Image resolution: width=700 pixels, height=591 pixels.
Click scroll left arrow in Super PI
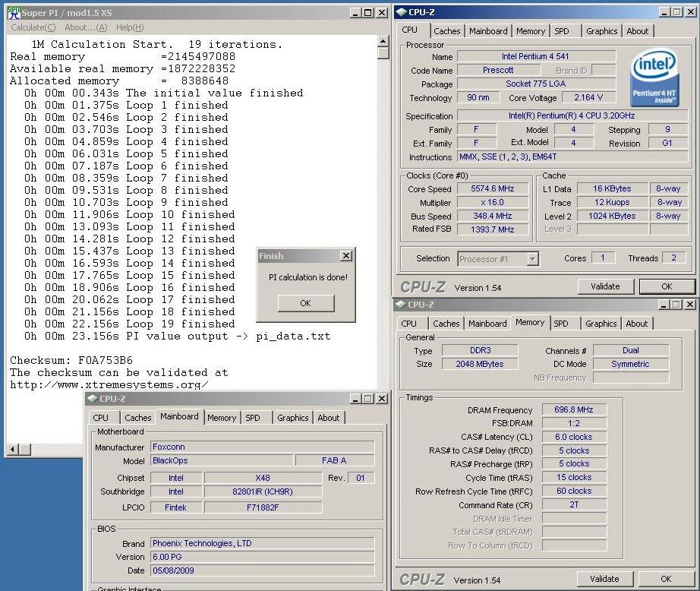[x=13, y=450]
